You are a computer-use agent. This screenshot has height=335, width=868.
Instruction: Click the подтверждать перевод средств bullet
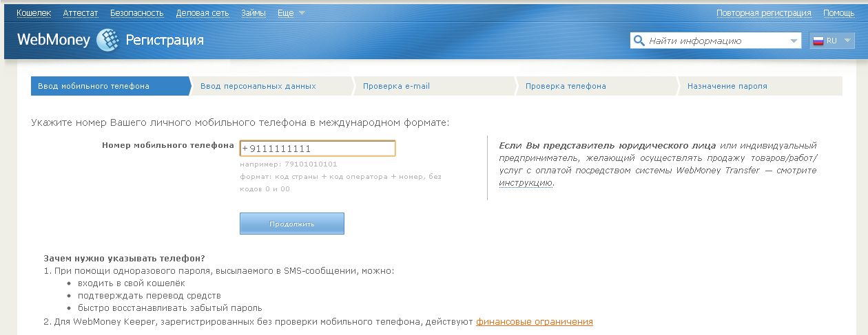pyautogui.click(x=149, y=296)
